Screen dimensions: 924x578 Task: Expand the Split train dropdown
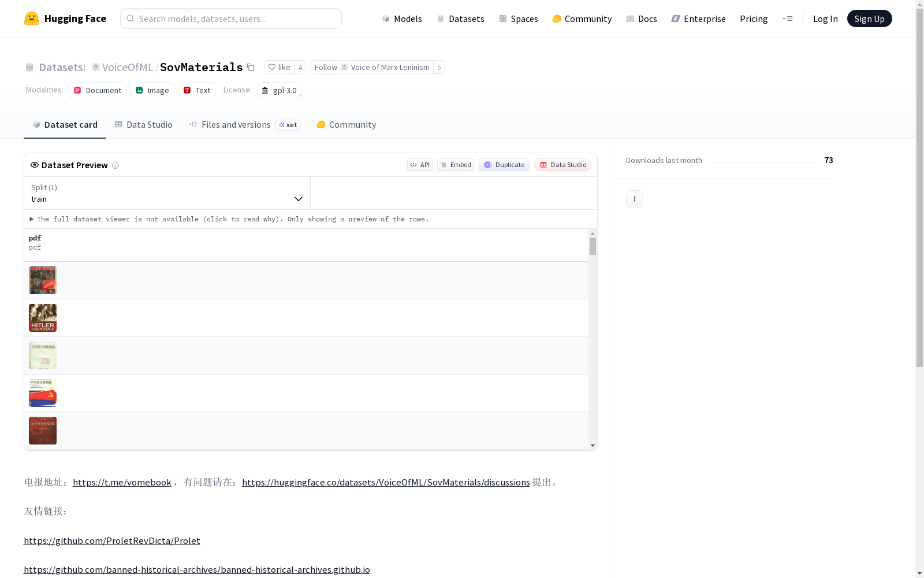tap(167, 193)
